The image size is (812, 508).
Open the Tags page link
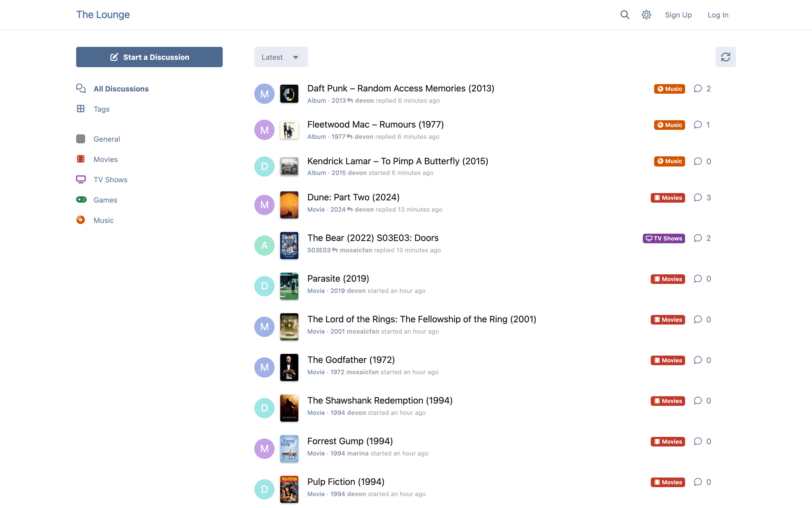[x=102, y=109]
